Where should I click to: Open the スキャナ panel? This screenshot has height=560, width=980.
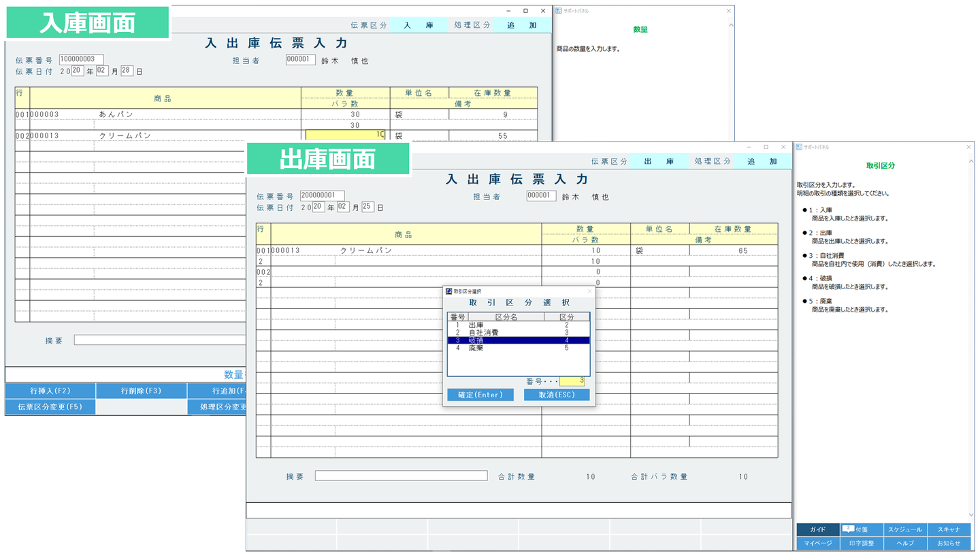coord(949,529)
